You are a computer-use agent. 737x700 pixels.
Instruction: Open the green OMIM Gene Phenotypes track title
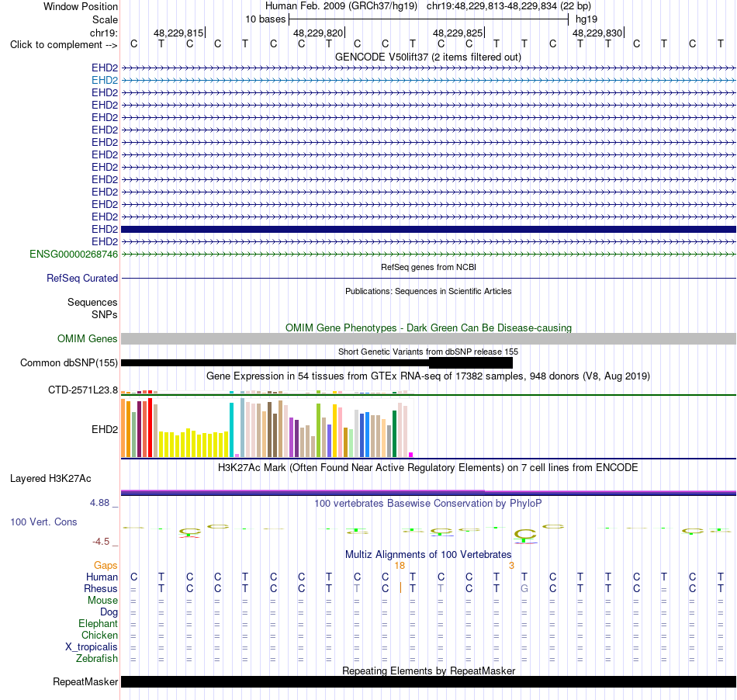coord(428,328)
